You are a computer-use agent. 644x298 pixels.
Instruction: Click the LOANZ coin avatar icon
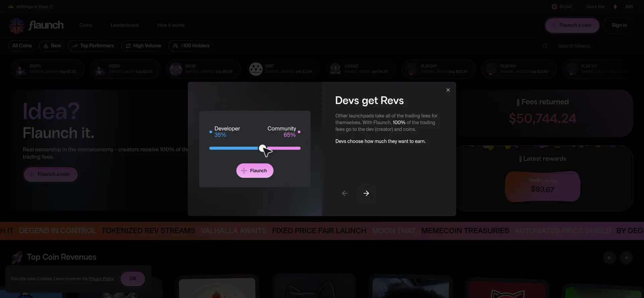click(x=335, y=69)
